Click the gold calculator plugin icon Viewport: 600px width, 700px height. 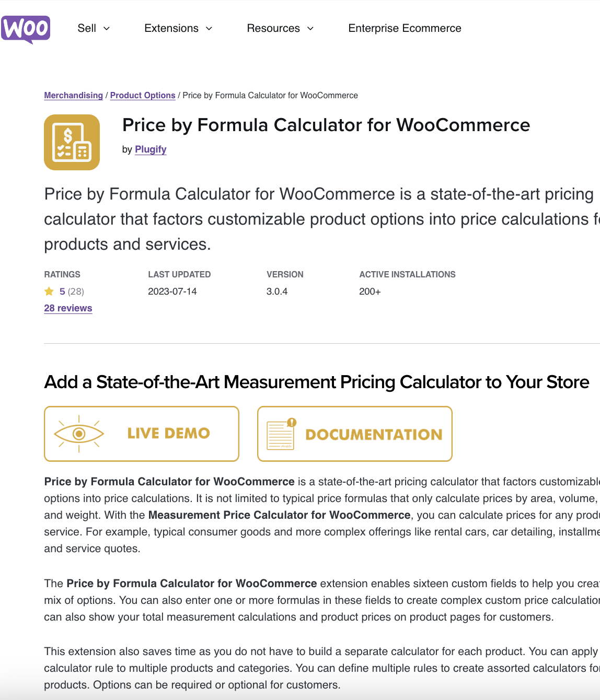72,142
